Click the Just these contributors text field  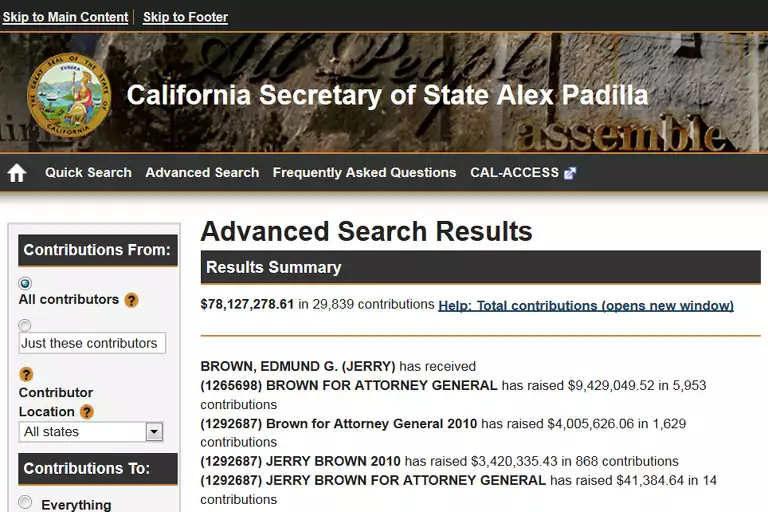[92, 343]
